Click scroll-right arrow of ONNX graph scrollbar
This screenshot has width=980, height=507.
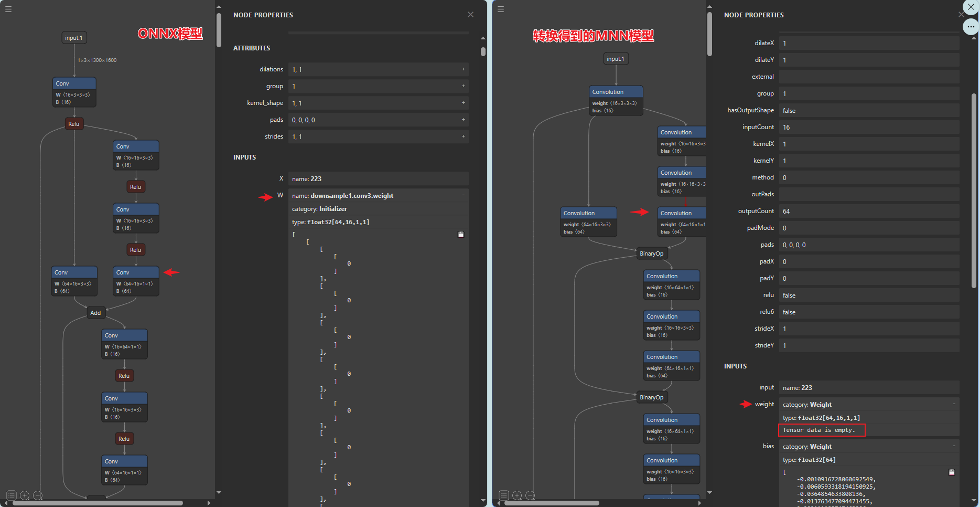point(209,503)
